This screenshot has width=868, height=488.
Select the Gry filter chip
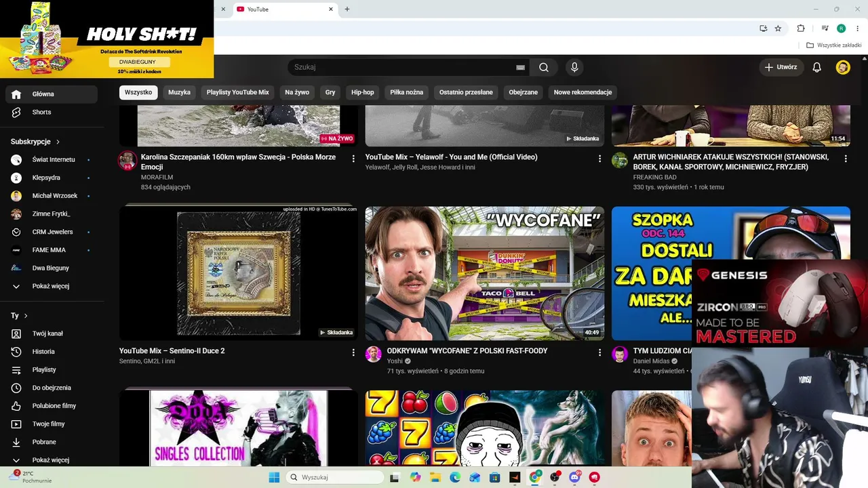click(x=330, y=92)
